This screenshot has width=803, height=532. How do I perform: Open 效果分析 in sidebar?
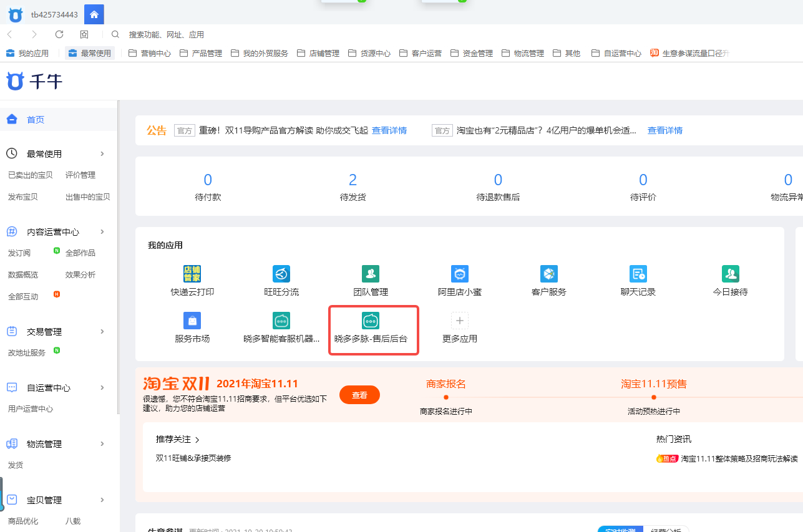80,275
